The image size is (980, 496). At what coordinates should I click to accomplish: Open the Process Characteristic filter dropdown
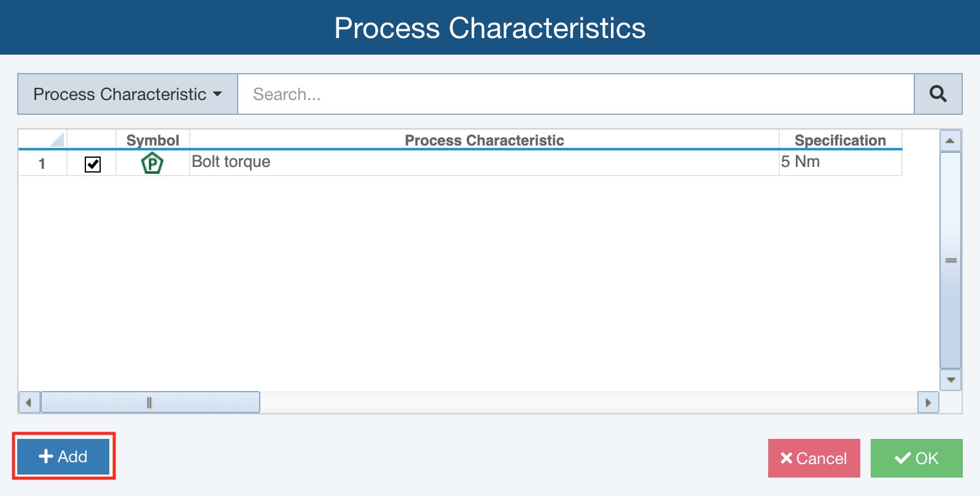point(127,94)
